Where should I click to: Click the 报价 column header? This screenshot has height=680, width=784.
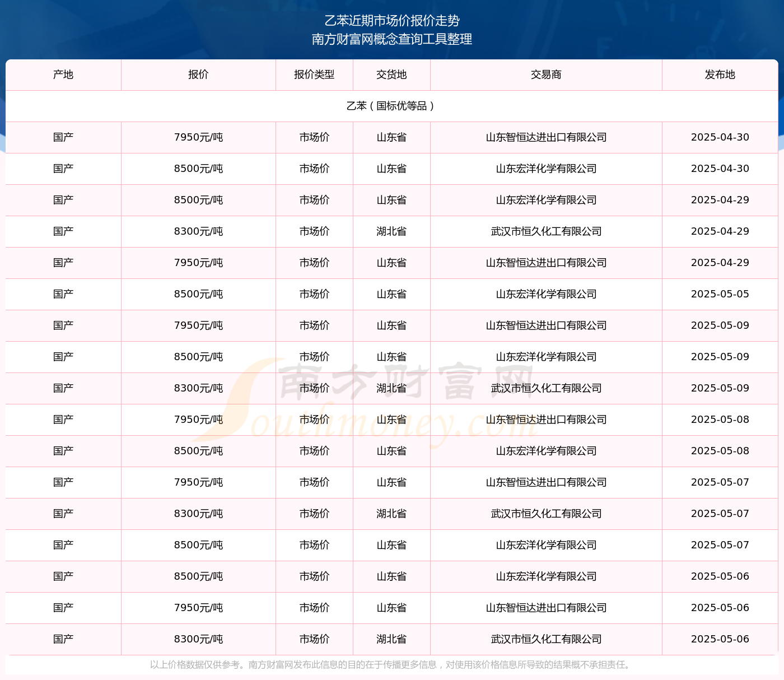pos(198,74)
